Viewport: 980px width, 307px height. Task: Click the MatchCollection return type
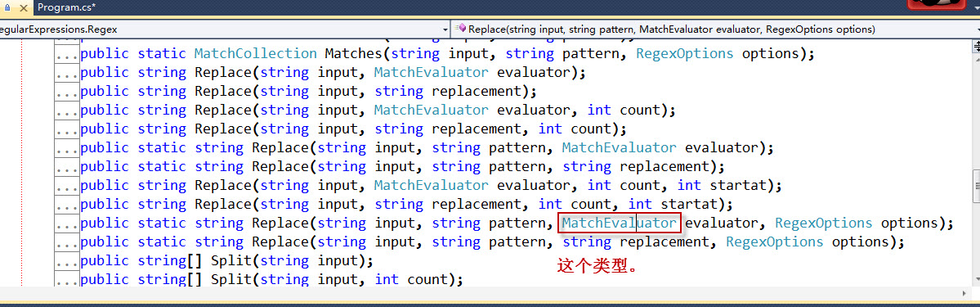(256, 53)
